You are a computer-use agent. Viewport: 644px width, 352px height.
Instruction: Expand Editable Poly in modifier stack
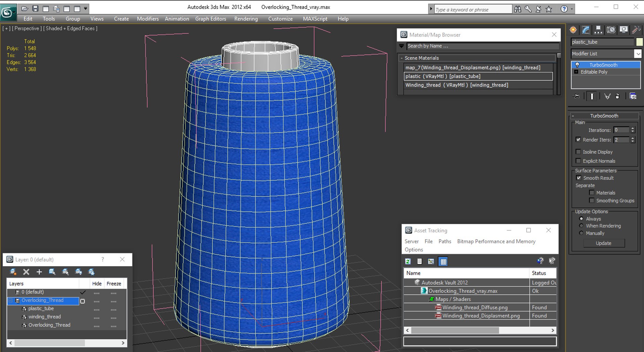point(576,72)
